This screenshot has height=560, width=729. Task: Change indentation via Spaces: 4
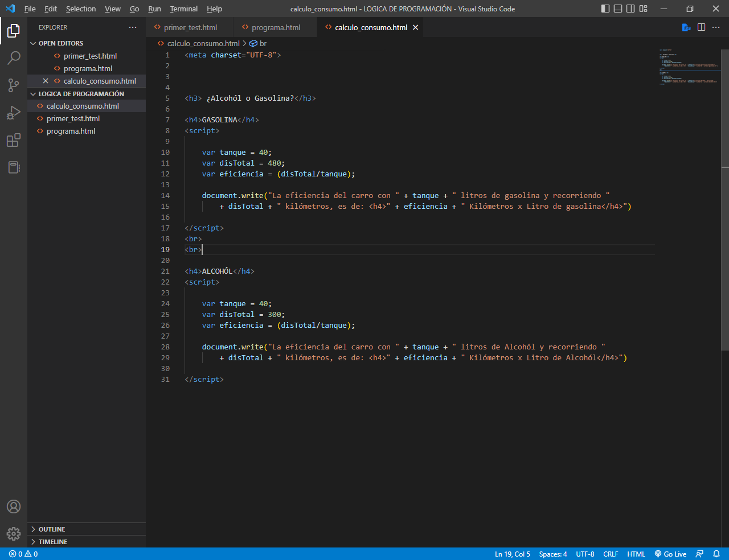pyautogui.click(x=552, y=554)
